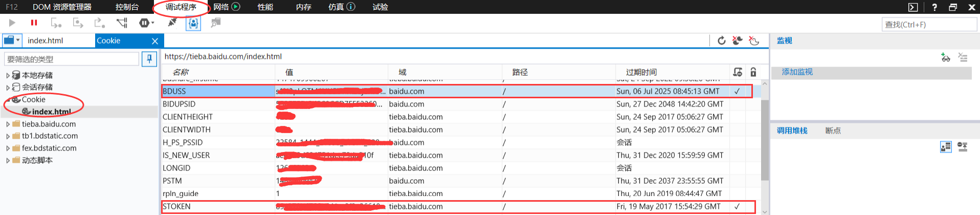
Task: Sort by 域 column header
Action: pos(403,72)
